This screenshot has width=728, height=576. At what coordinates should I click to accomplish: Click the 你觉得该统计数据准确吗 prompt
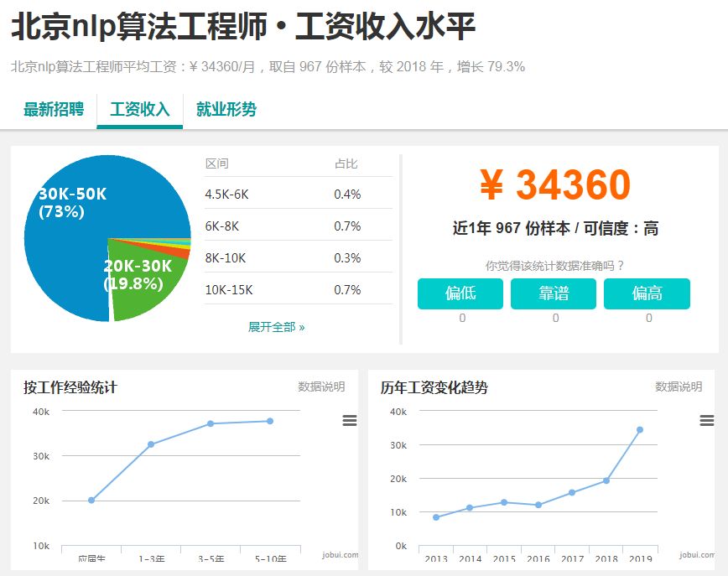click(x=554, y=266)
